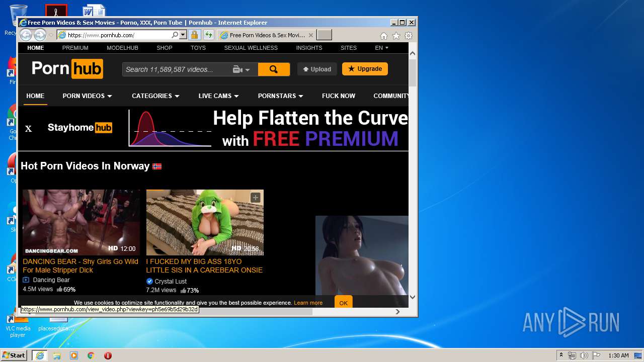644x362 pixels.
Task: Refresh the page with the green arrows button
Action: 208,35
